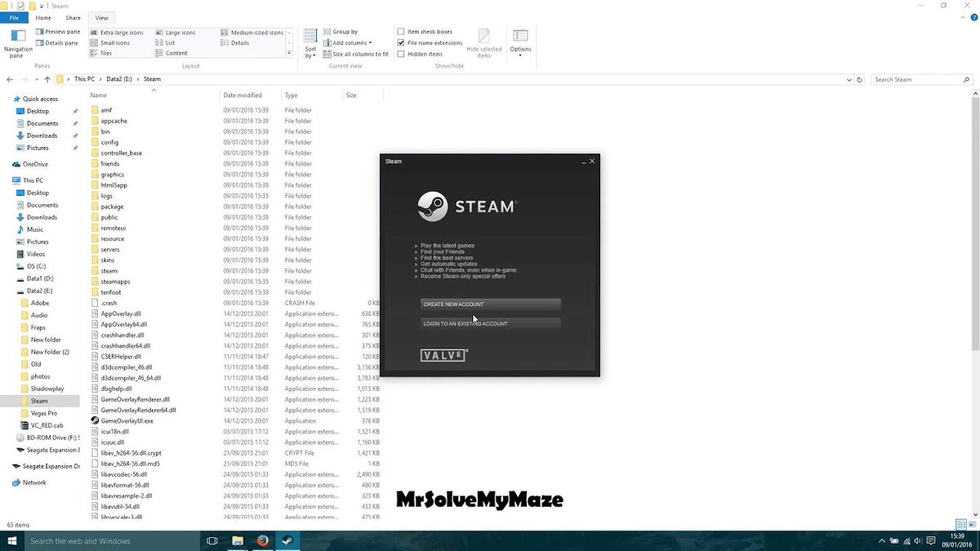Image resolution: width=980 pixels, height=551 pixels.
Task: Click the Up arrow navigation icon
Action: coord(47,79)
